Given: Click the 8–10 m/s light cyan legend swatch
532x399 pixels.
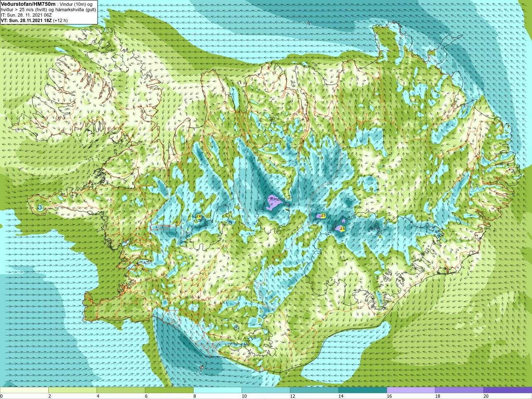Looking at the screenshot, I should coord(217,390).
